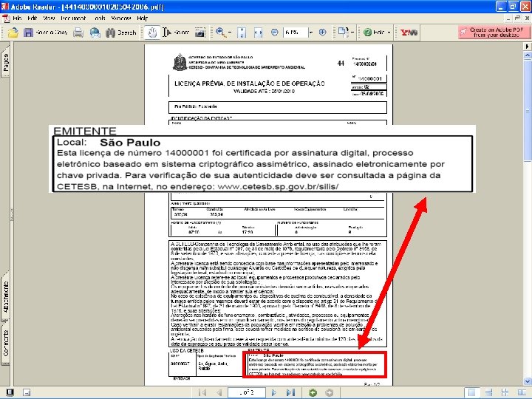Go to the next page arrow
The image size is (532, 399).
tap(274, 392)
